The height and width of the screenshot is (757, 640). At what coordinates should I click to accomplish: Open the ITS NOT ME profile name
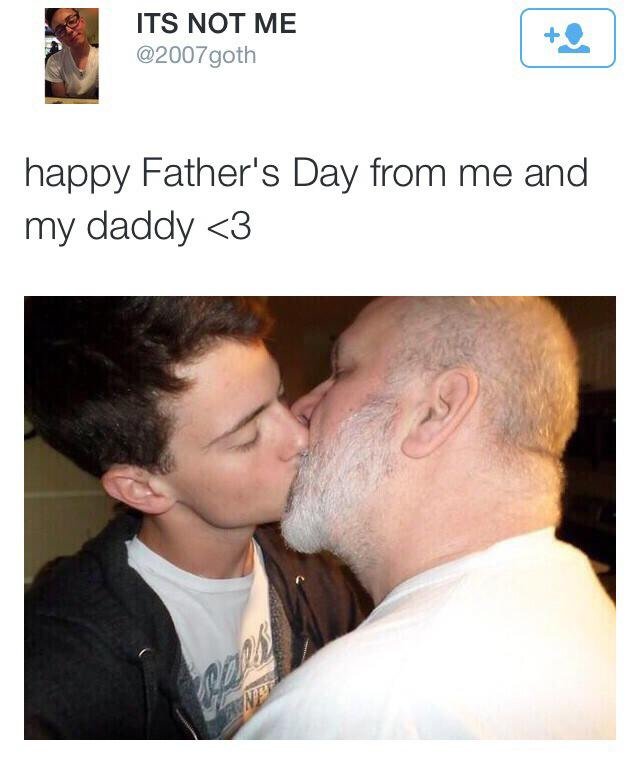pyautogui.click(x=216, y=23)
